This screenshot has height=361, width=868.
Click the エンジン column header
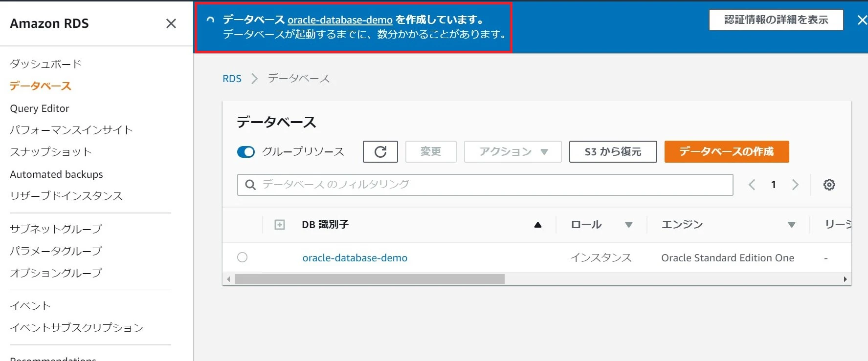682,225
